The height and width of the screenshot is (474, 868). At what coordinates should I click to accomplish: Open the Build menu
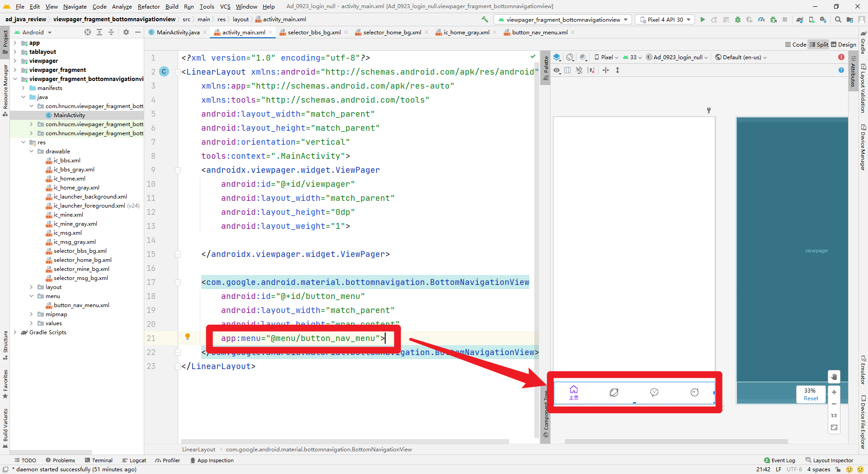(x=172, y=6)
